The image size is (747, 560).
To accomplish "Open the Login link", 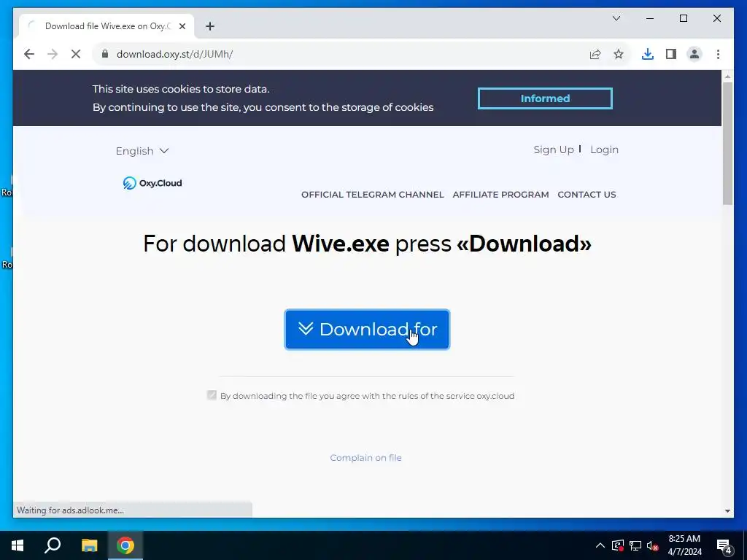I will pos(604,149).
